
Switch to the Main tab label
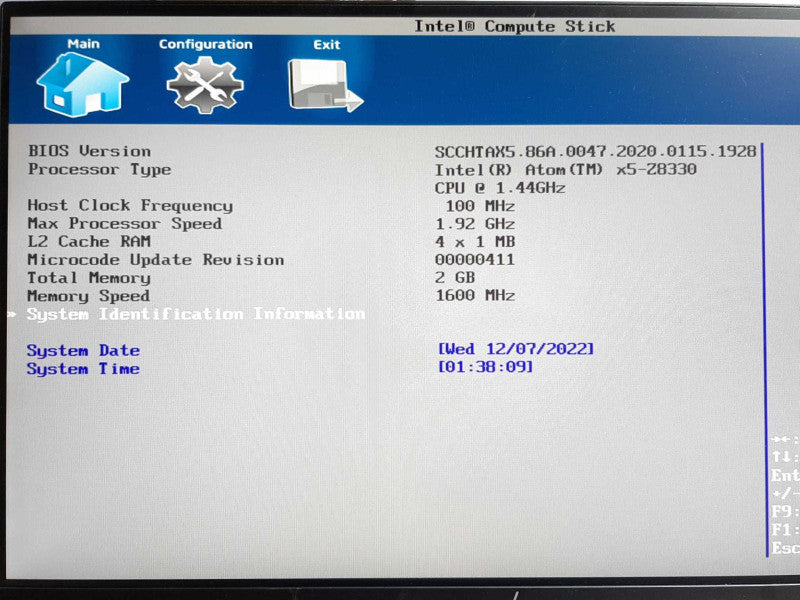point(84,44)
